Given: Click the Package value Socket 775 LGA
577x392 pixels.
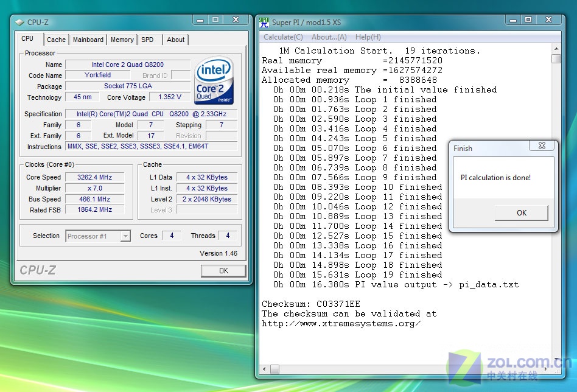Looking at the screenshot, I should [128, 86].
